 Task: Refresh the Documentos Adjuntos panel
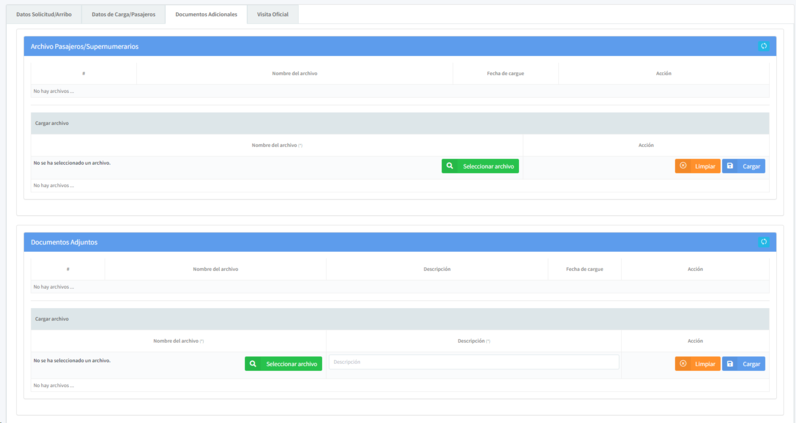click(x=763, y=242)
